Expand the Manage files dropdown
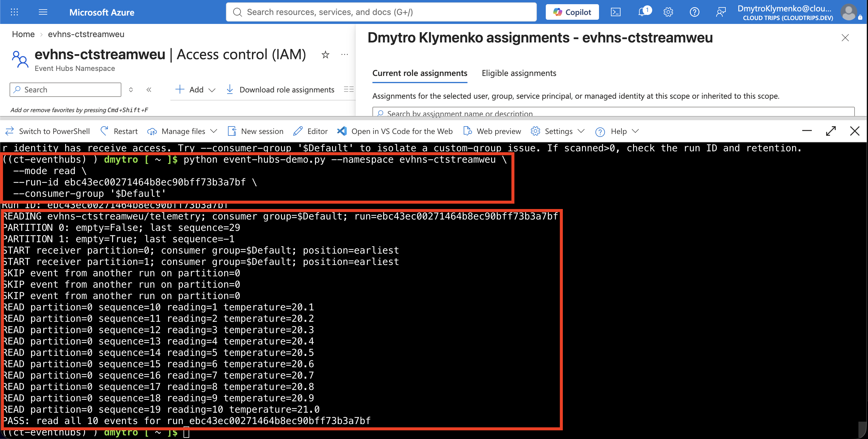 coord(182,131)
